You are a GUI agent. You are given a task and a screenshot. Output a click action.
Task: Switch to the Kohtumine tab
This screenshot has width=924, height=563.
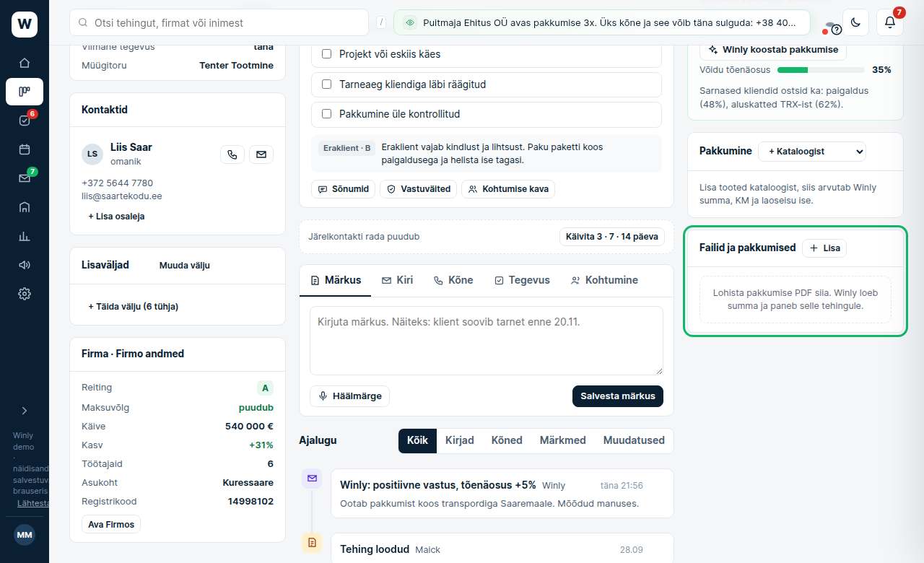click(x=604, y=280)
